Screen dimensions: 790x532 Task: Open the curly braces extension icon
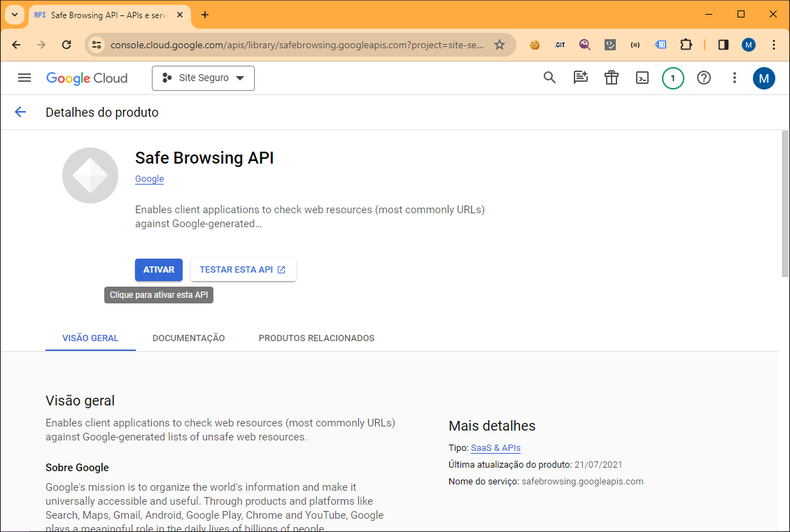click(x=635, y=45)
